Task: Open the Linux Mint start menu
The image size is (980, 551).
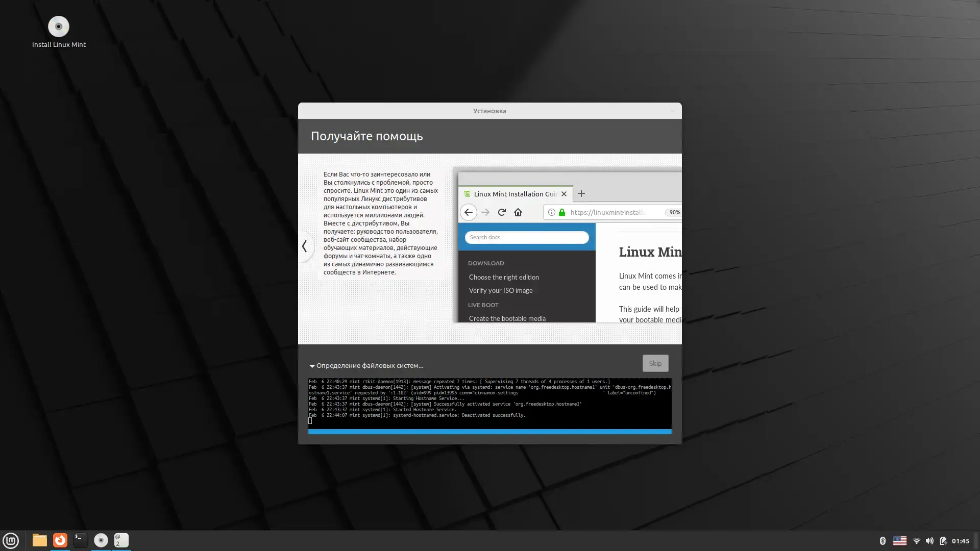Action: (x=11, y=540)
